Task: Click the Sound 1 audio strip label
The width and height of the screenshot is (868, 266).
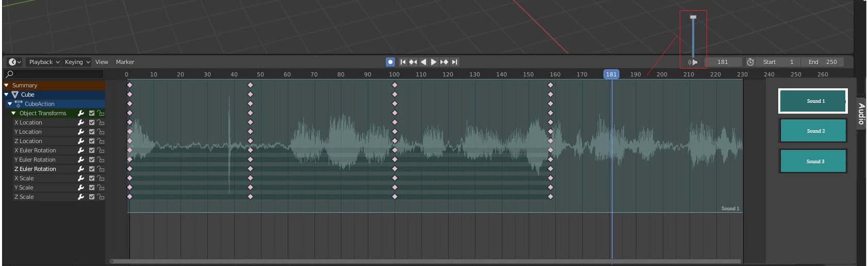Action: point(730,208)
